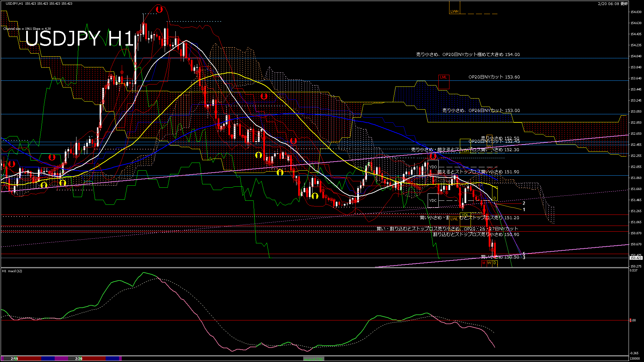Click the current price tag 150.423
Image resolution: width=644 pixels, height=362 pixels.
click(x=636, y=258)
